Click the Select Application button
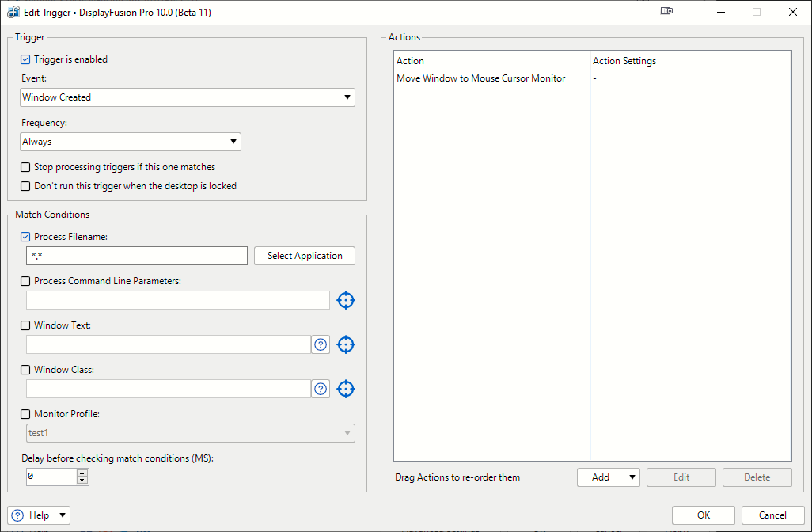Screen dimensions: 812x532 point(305,256)
